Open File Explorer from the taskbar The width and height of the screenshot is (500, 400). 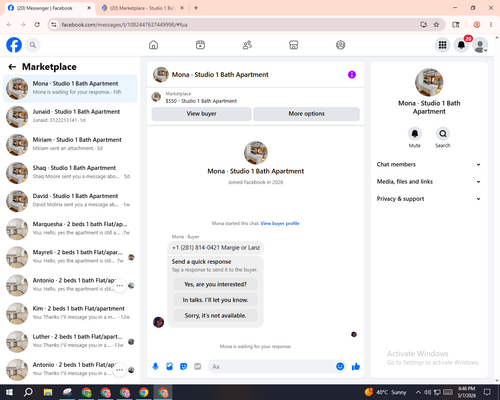pyautogui.click(x=48, y=392)
